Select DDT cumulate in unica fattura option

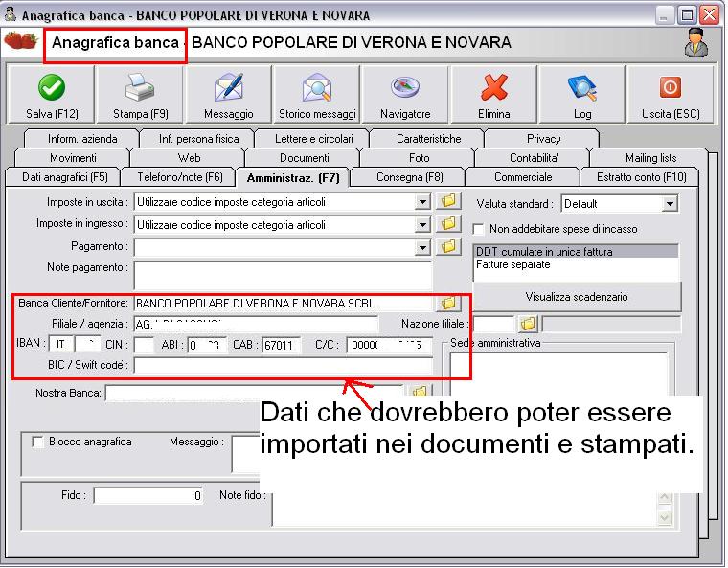tap(577, 252)
